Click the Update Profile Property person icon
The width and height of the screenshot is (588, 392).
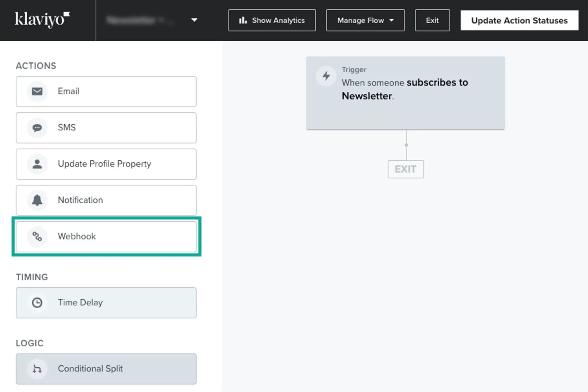click(37, 164)
